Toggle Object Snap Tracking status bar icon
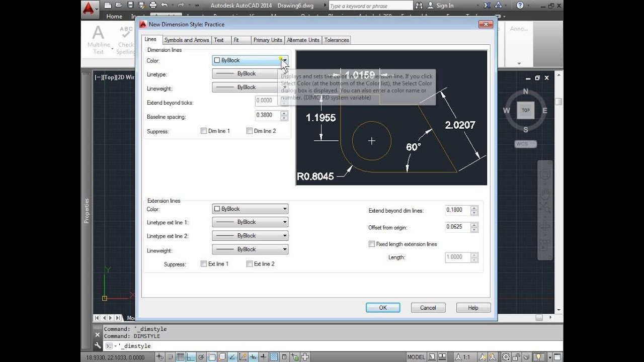The height and width of the screenshot is (362, 644). coord(232,357)
